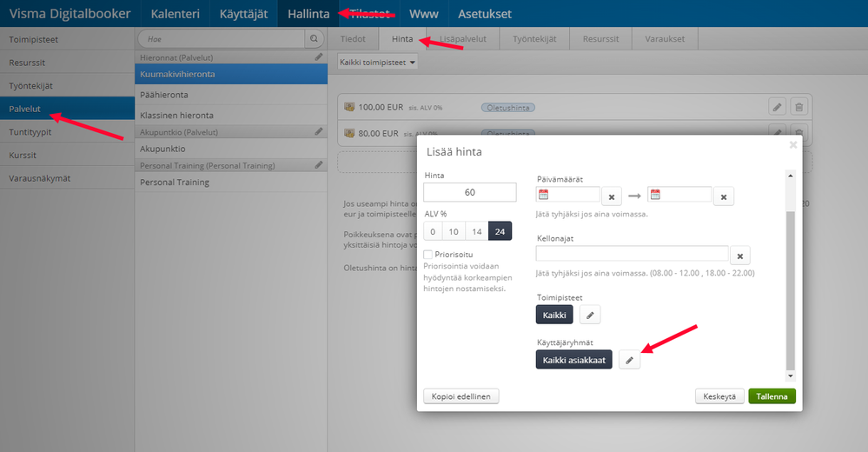Edit Akupuntkio (Palvelut) group pencil icon
This screenshot has height=452, width=868.
(x=319, y=132)
